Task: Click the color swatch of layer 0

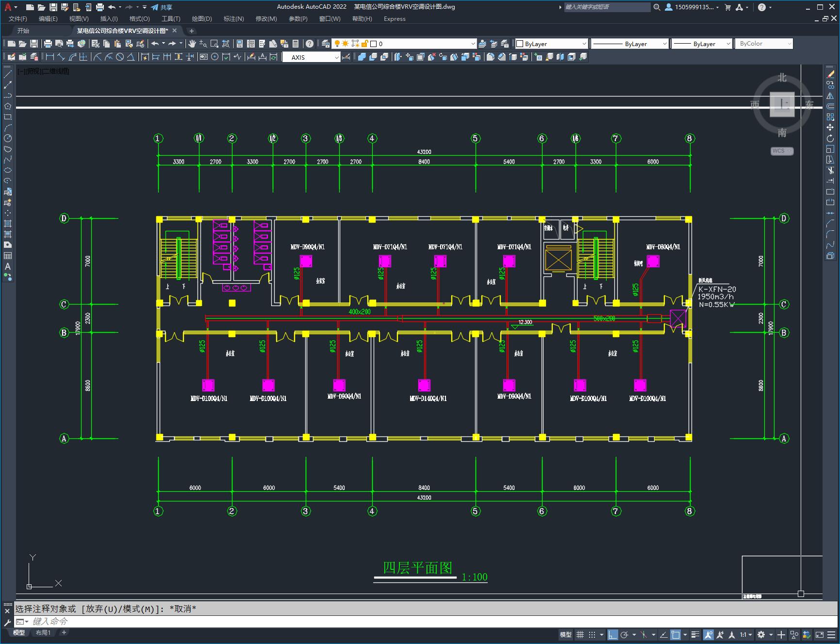Action: pos(374,44)
